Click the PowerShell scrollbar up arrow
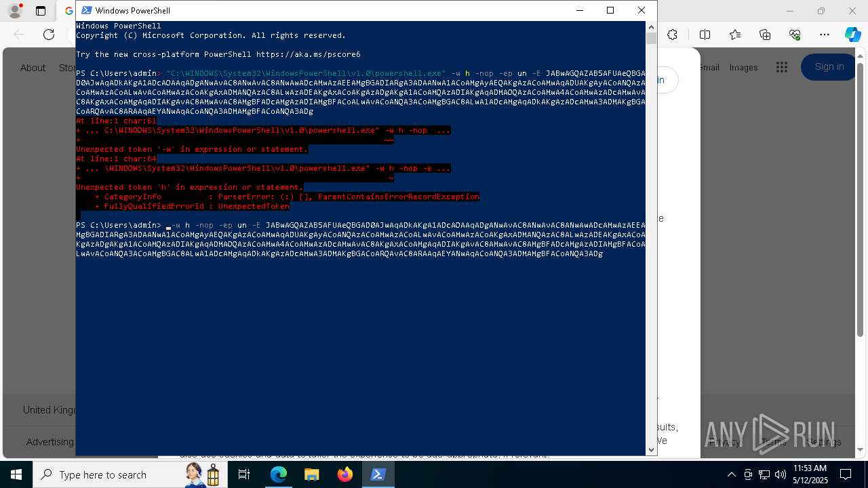Image resolution: width=868 pixels, height=488 pixels. coord(651,26)
